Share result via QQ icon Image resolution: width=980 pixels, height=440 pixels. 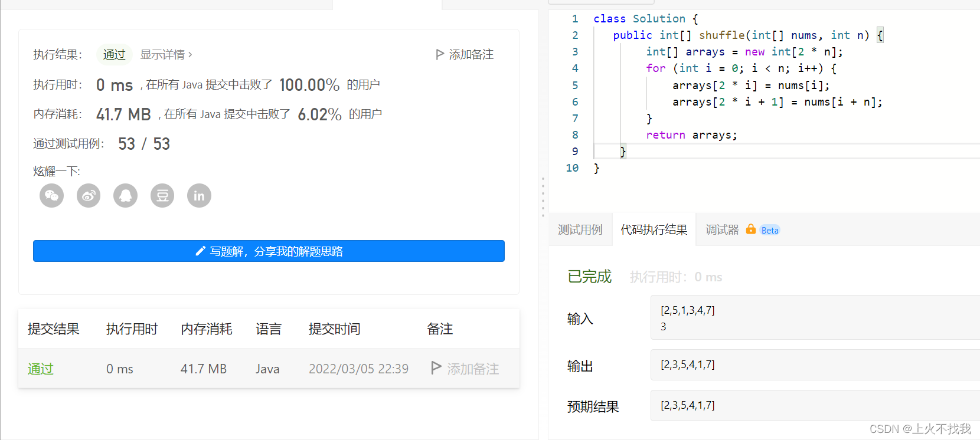125,195
